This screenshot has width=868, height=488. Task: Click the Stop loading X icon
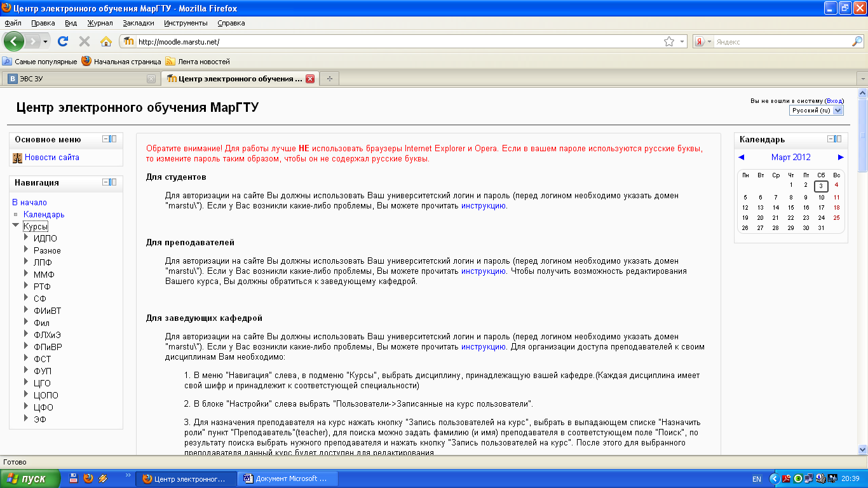pyautogui.click(x=84, y=41)
